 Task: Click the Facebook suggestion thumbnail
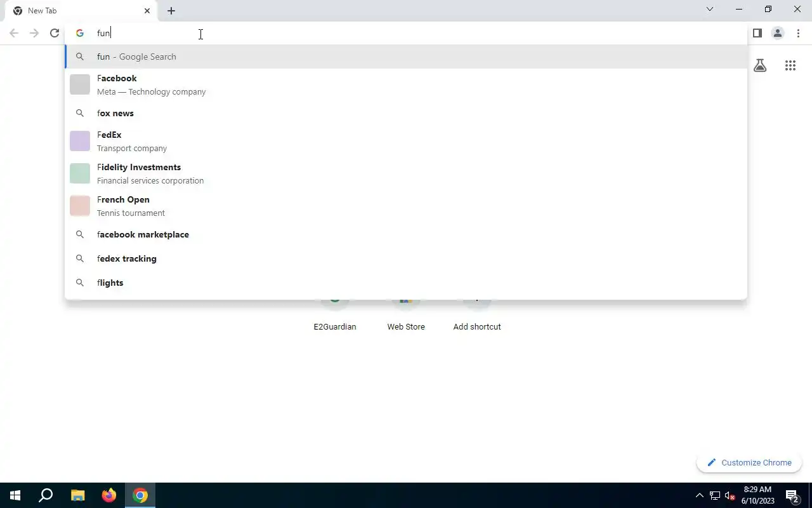point(80,84)
